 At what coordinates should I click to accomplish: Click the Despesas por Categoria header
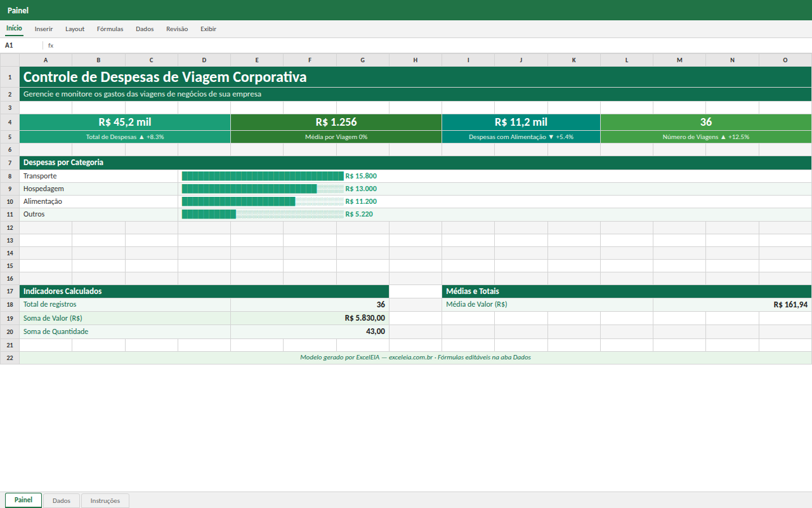(x=416, y=163)
